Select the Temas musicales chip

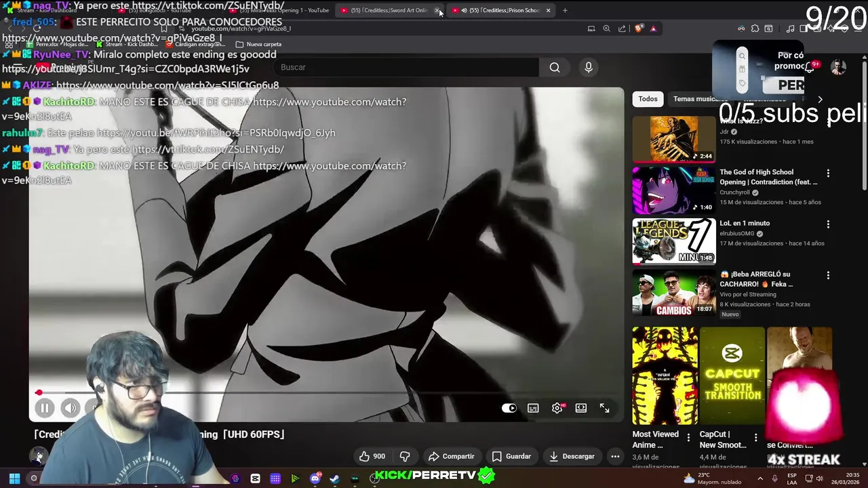click(701, 99)
